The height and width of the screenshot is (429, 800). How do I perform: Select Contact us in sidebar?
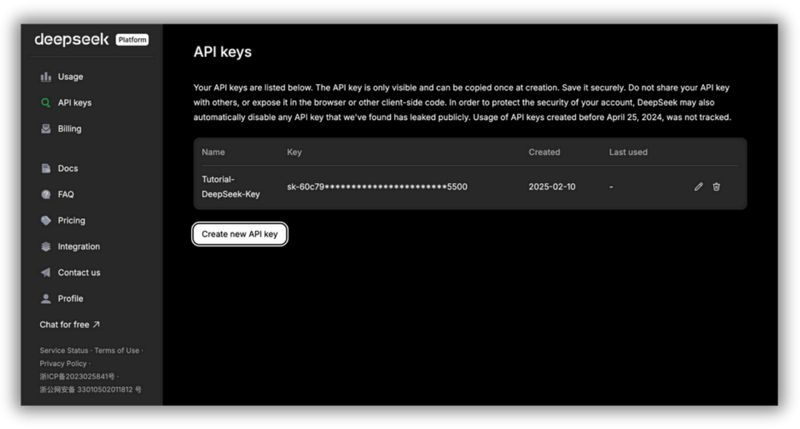pos(79,272)
